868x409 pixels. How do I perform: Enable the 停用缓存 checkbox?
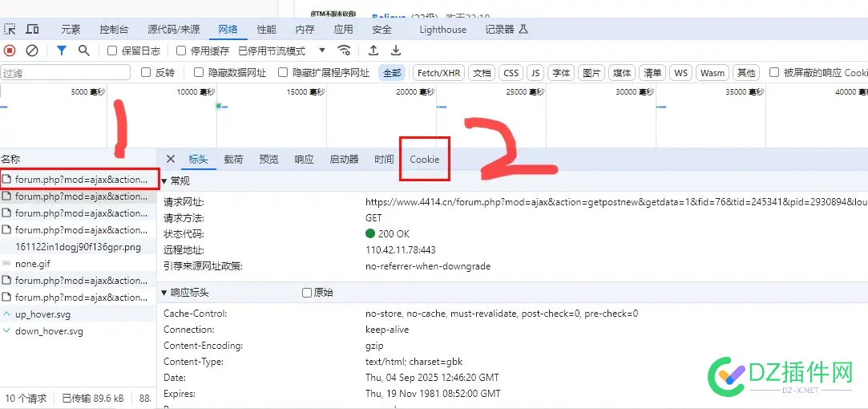pos(181,51)
